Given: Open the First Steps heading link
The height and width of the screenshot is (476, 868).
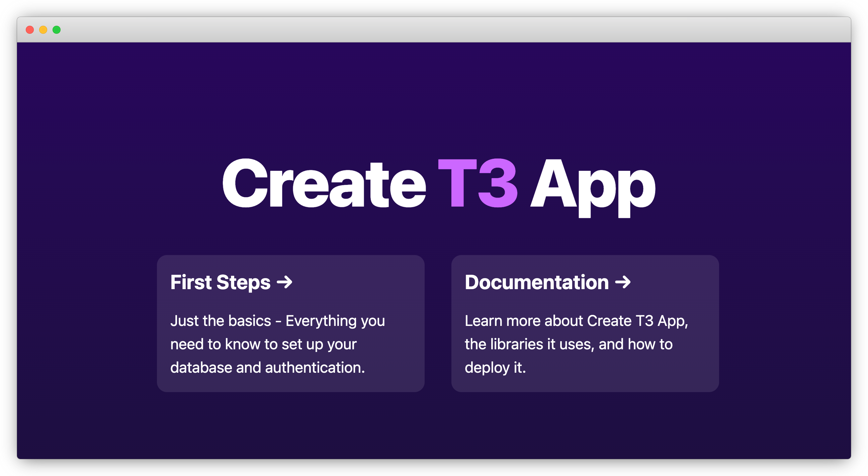Looking at the screenshot, I should pos(220,282).
